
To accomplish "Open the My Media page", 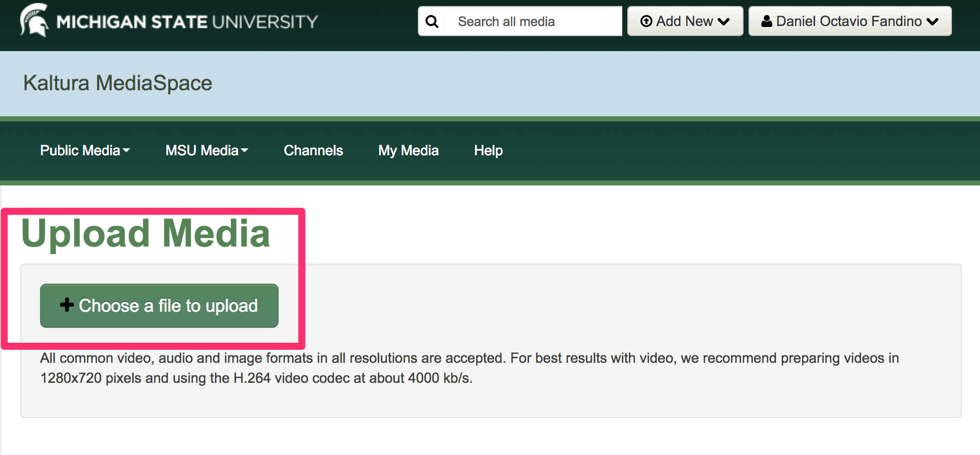I will pos(408,150).
